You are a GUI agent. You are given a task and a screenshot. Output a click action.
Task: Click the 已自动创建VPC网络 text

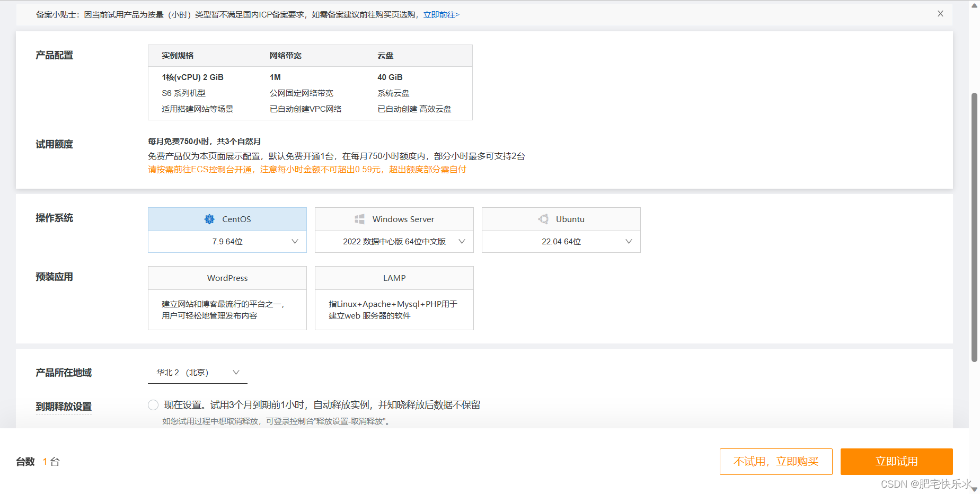tap(305, 109)
